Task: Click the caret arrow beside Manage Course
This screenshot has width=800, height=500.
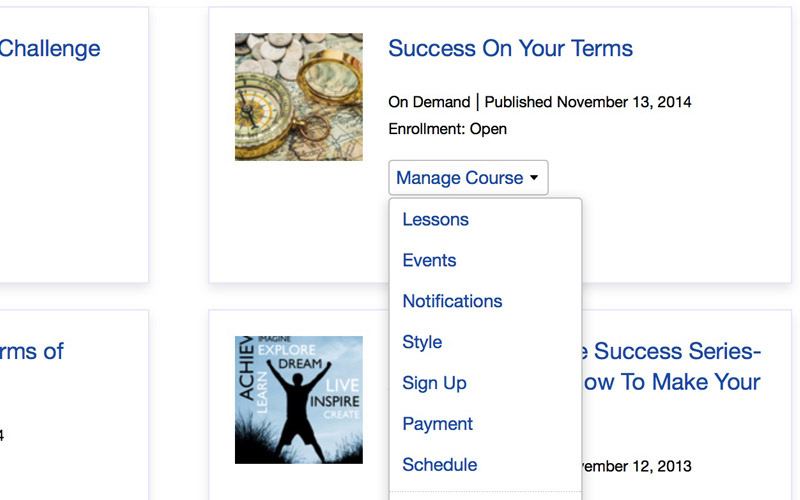Action: tap(534, 178)
